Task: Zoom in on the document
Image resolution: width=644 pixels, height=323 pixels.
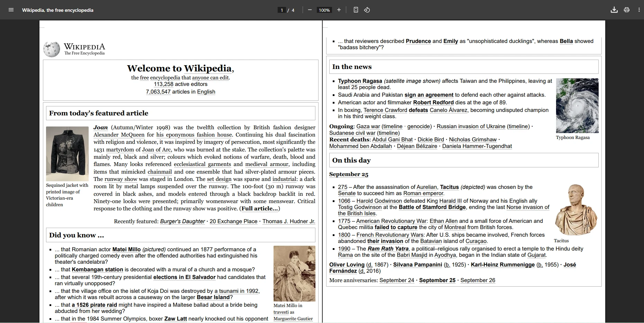Action: (x=339, y=10)
